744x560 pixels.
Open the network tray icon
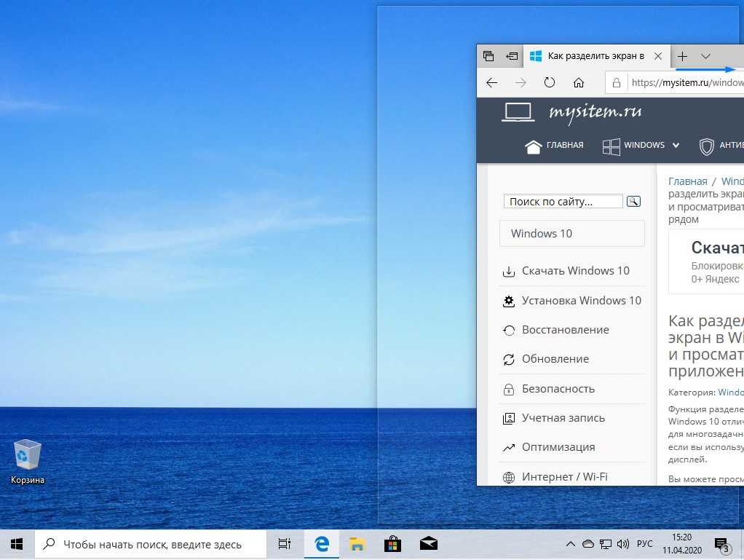pyautogui.click(x=606, y=544)
